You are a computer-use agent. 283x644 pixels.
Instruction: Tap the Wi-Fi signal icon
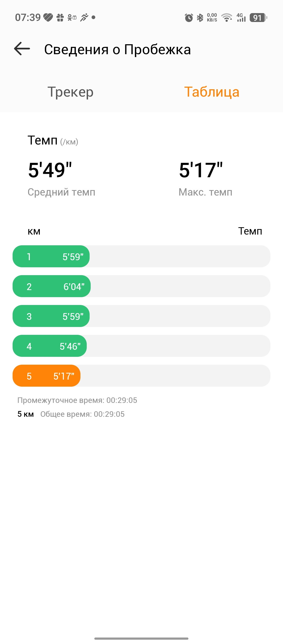[x=227, y=18]
